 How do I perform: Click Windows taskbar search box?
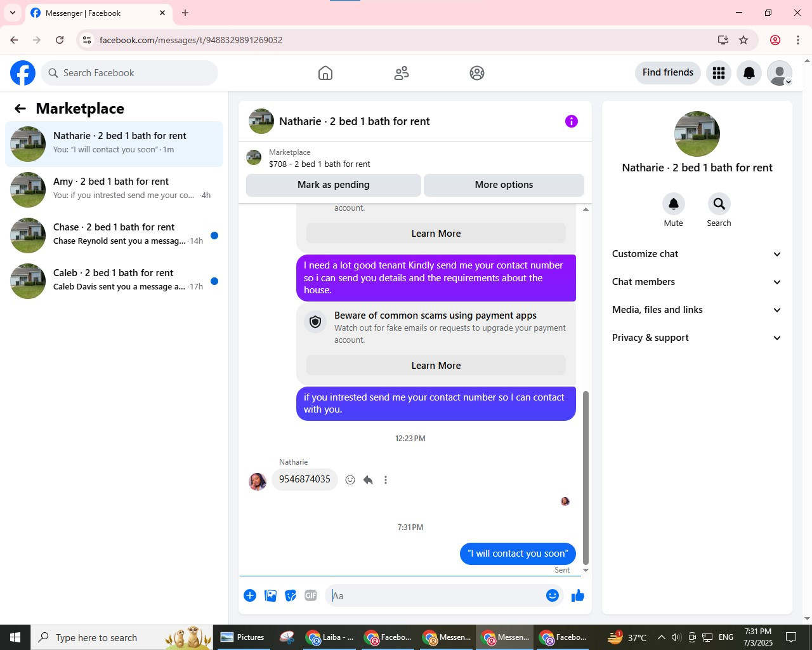pos(122,637)
